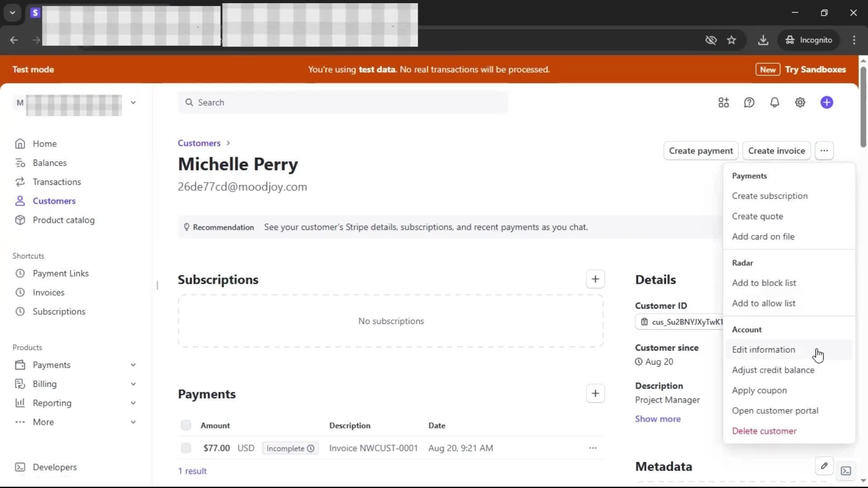Click the 1 result text
Image resolution: width=868 pixels, height=488 pixels.
click(x=192, y=471)
